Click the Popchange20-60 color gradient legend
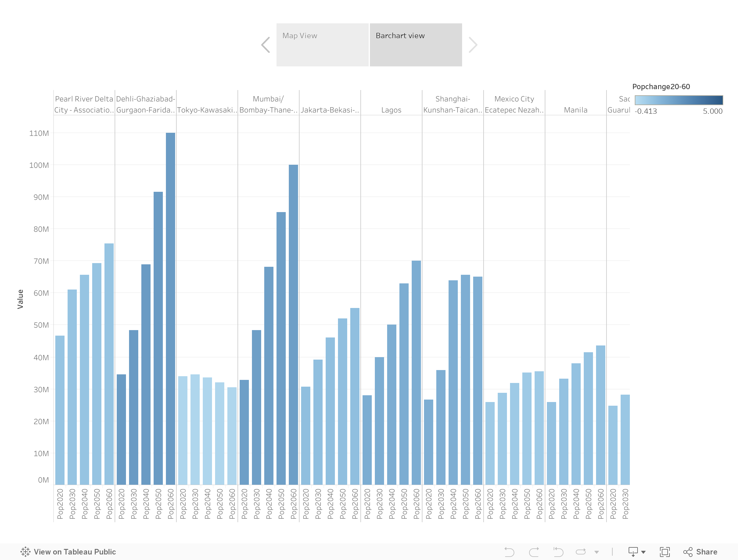Viewport: 738px width, 560px height. pyautogui.click(x=679, y=100)
